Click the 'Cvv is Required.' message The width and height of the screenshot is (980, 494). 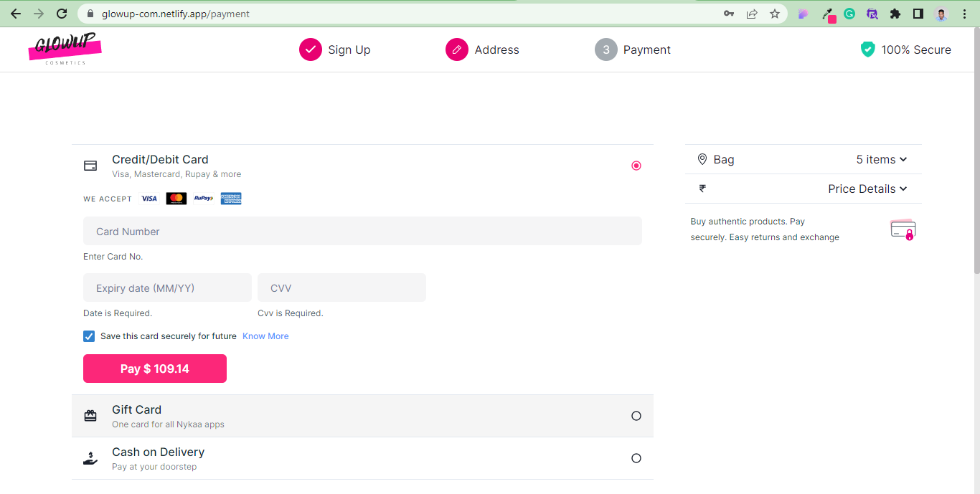[x=291, y=313]
